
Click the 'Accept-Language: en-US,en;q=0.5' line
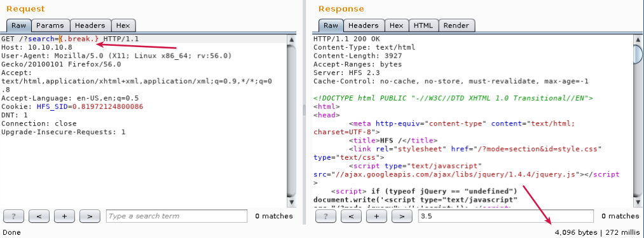coord(70,98)
